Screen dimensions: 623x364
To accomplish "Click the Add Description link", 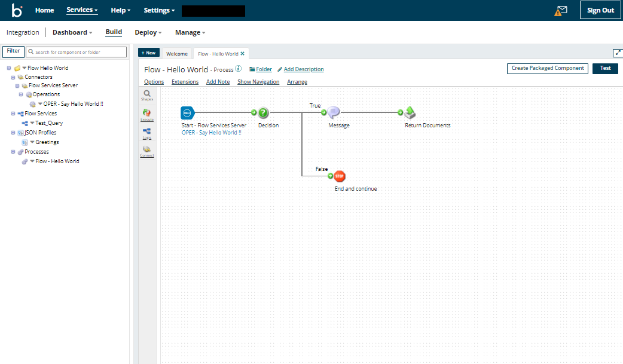I will point(303,69).
